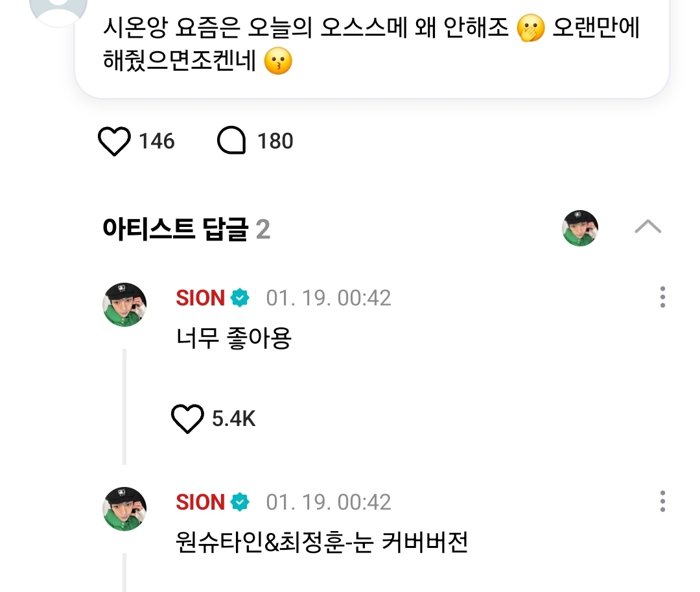Open more options for the "너무 좋아용" reply
This screenshot has height=592, width=700.
(x=662, y=298)
